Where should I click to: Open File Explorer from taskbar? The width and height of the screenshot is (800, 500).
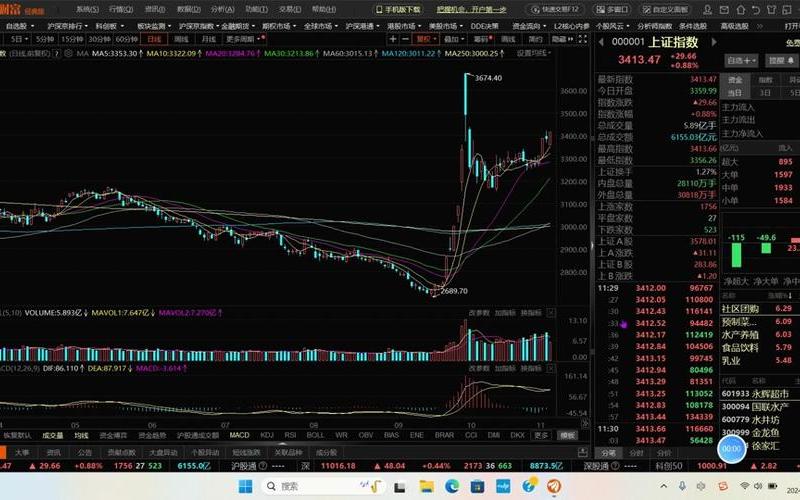(x=427, y=486)
